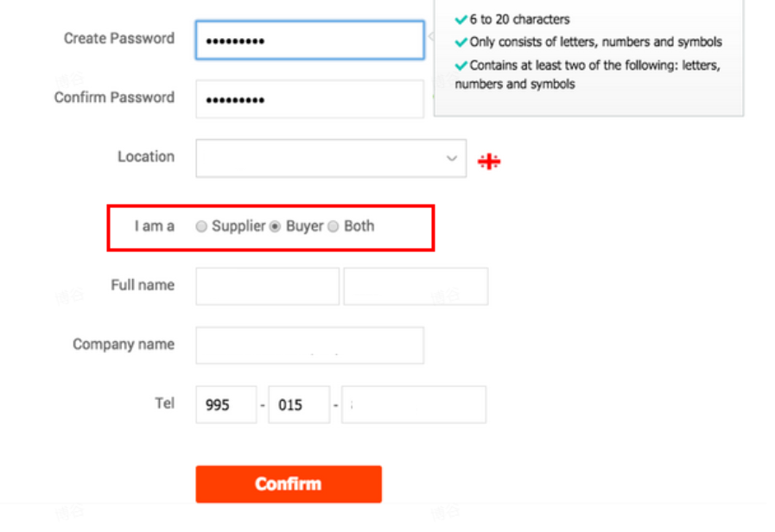Focus the Create Password field
Image resolution: width=775 pixels, height=532 pixels.
click(x=309, y=41)
